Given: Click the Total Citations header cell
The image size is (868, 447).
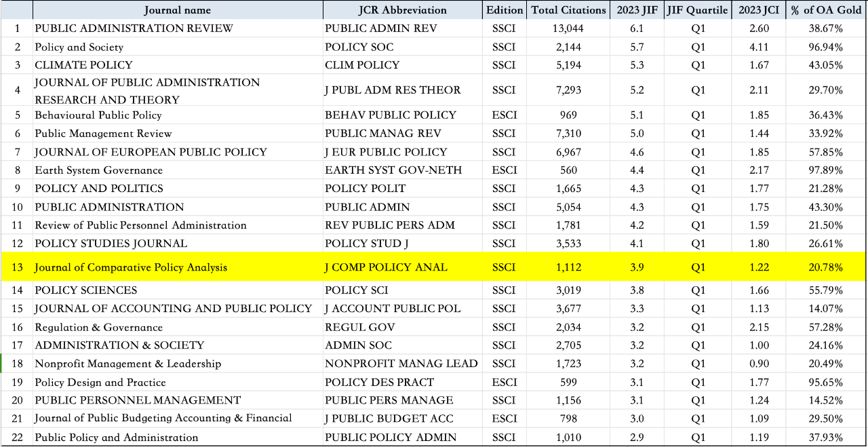Looking at the screenshot, I should click(568, 10).
